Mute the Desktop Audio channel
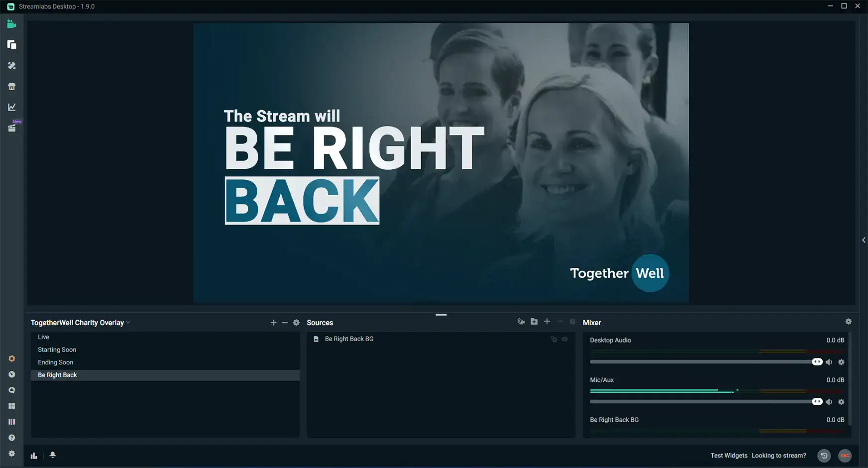This screenshot has height=468, width=868. coord(829,362)
